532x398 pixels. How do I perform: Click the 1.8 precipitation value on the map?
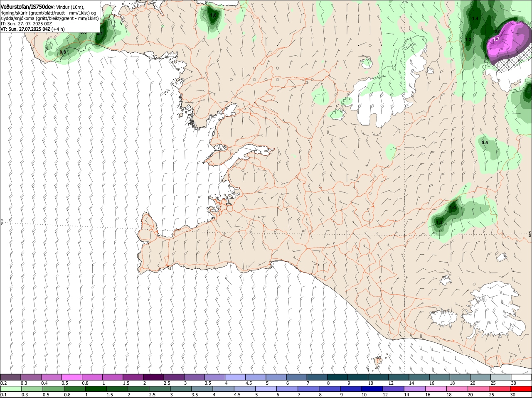pyautogui.click(x=214, y=15)
